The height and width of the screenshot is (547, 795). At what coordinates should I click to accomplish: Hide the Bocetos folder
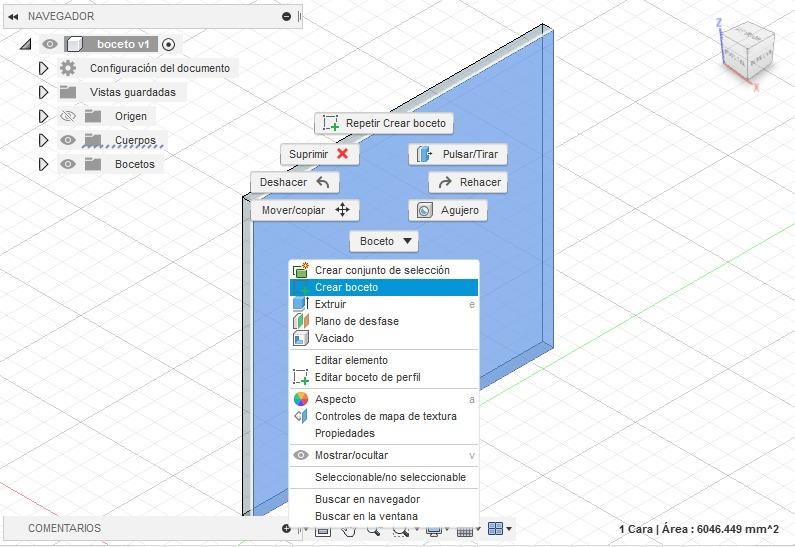(68, 164)
